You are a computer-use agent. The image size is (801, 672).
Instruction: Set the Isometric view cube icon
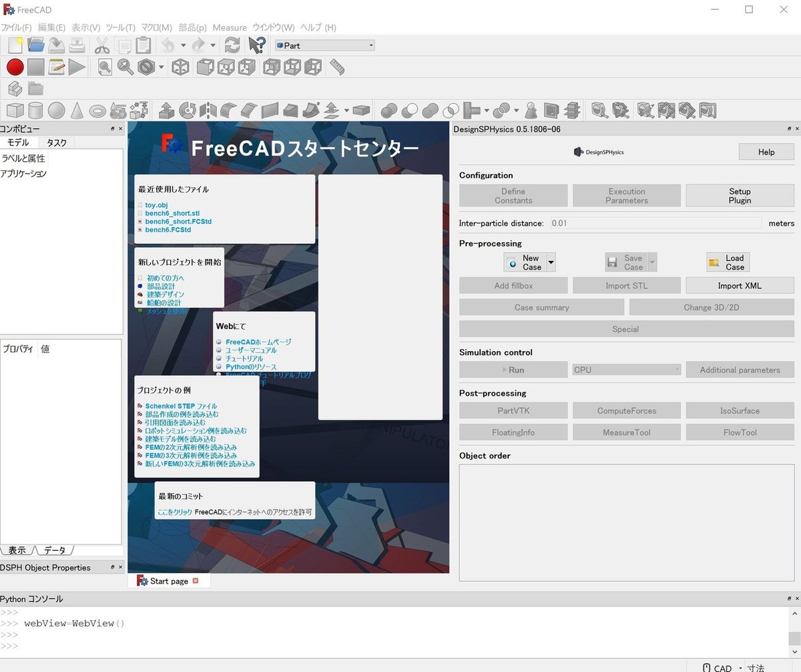(x=180, y=67)
